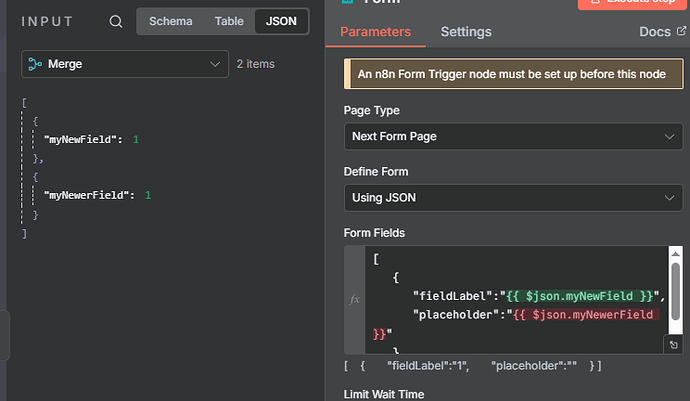
Task: Click the fx expression icon beside Form Fields
Action: point(354,299)
